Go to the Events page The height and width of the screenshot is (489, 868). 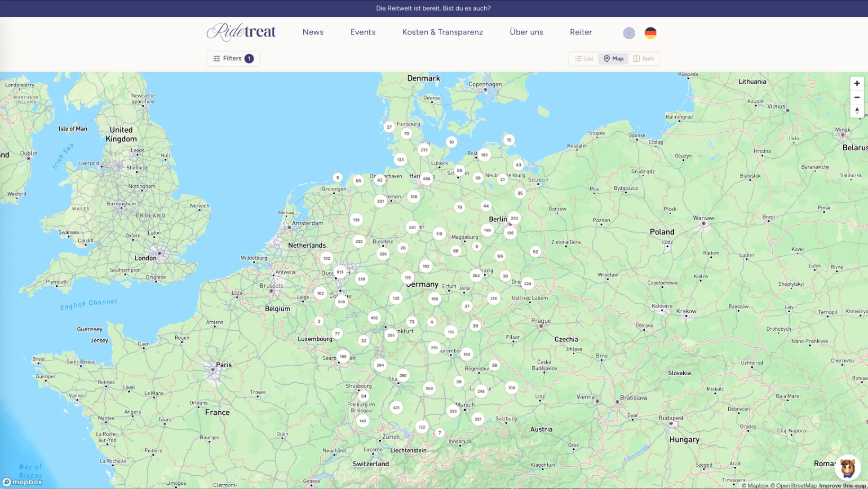click(363, 32)
